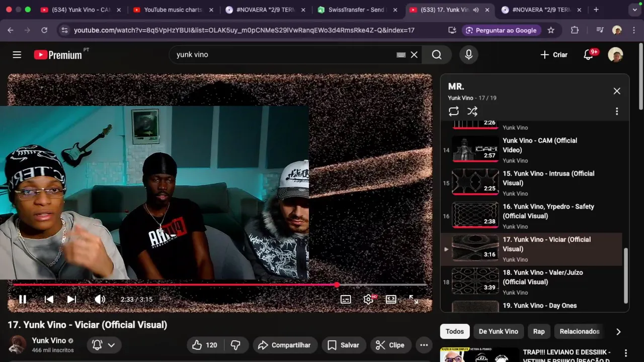Pause the video playback
The image size is (644, 362).
23,299
